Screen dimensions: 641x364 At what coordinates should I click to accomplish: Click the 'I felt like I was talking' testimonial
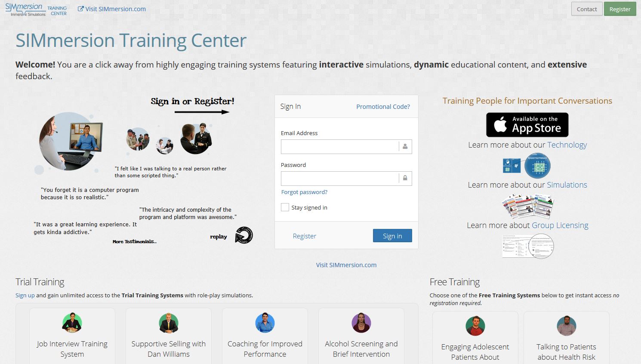(170, 172)
